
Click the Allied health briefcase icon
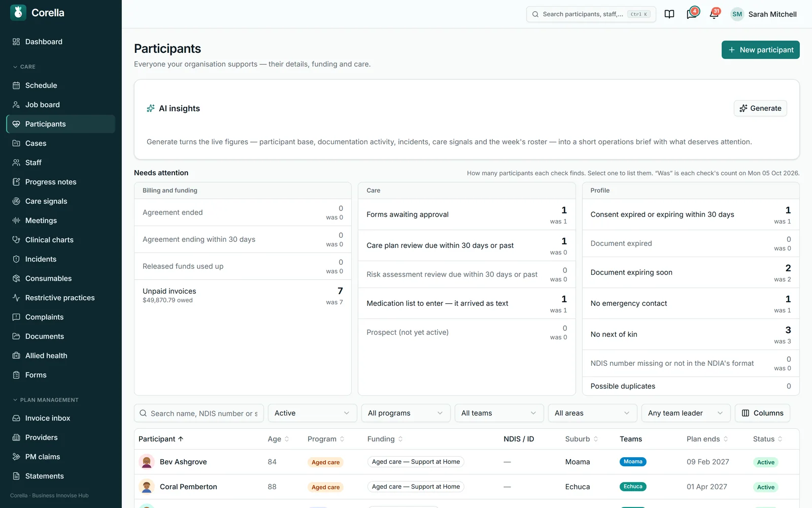pyautogui.click(x=16, y=356)
